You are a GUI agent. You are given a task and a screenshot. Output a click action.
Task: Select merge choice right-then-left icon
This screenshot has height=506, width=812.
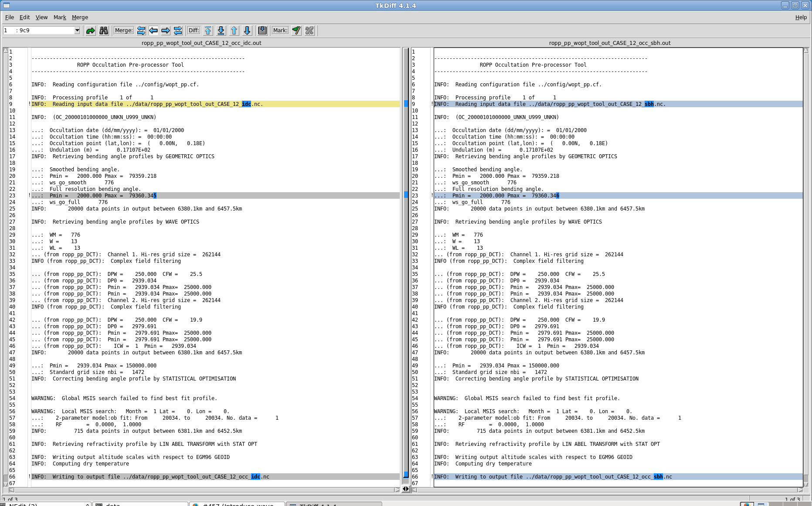(x=178, y=31)
